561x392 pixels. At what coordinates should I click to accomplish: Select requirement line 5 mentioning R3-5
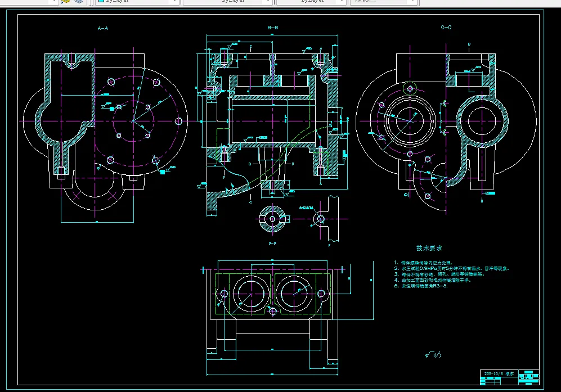coord(421,286)
